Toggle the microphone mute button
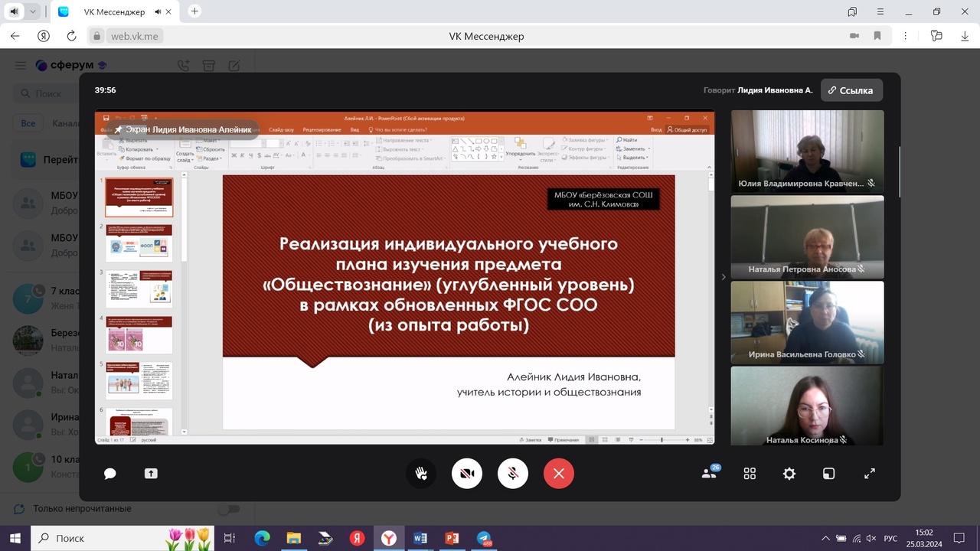Viewport: 980px width, 551px height. [x=513, y=474]
